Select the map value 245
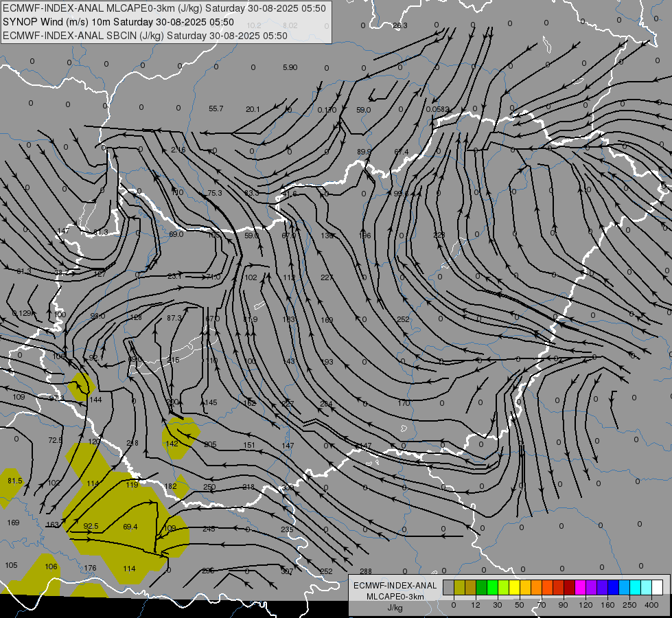Viewport: 672px width, 618px height. (x=209, y=529)
